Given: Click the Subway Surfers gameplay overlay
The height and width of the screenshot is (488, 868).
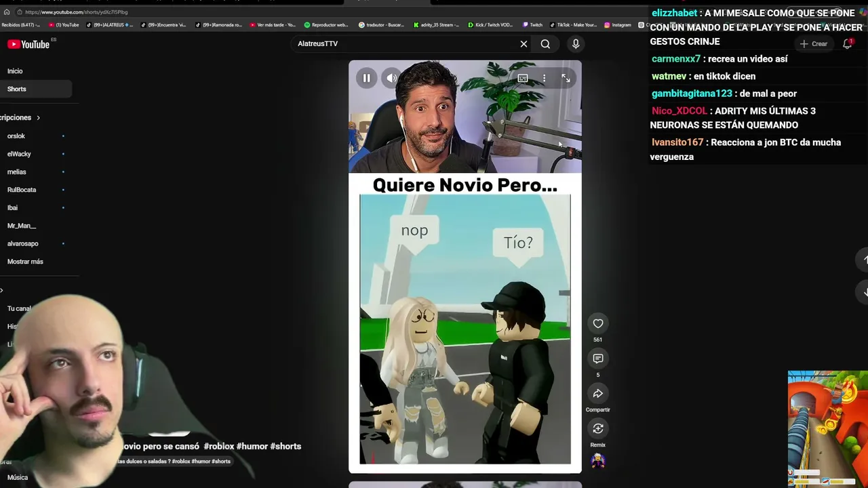Looking at the screenshot, I should [x=827, y=428].
